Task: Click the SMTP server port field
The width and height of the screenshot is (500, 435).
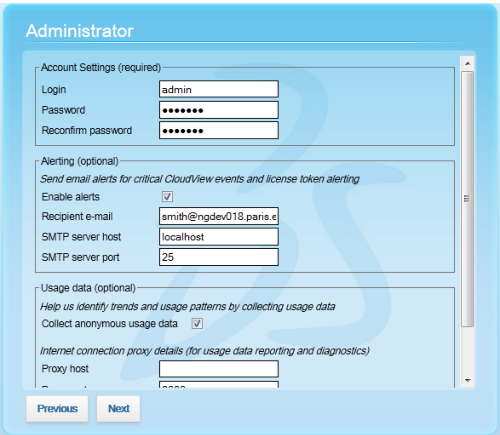Action: pos(219,257)
